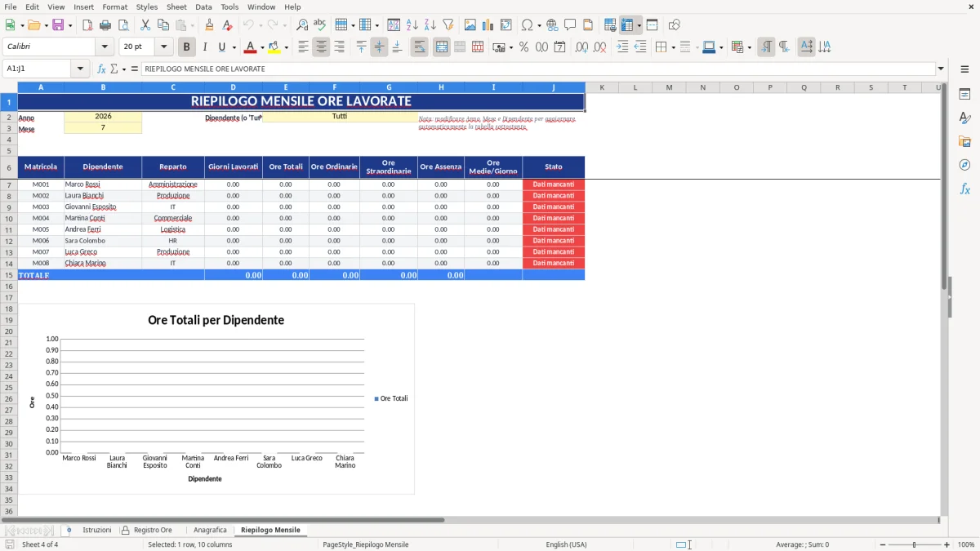The width and height of the screenshot is (980, 551).
Task: Sort descending Z to A
Action: coord(430,25)
